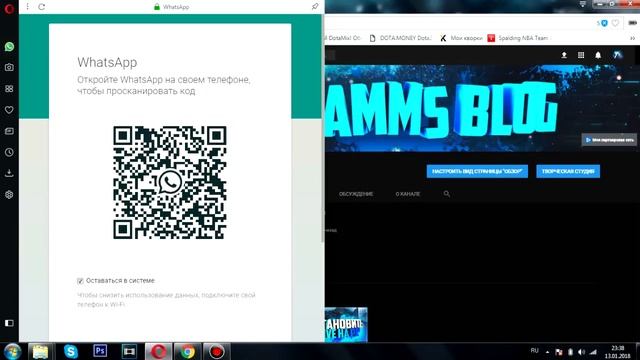640x360 pixels.
Task: Open WhatsApp panel three-dot menu
Action: click(27, 7)
